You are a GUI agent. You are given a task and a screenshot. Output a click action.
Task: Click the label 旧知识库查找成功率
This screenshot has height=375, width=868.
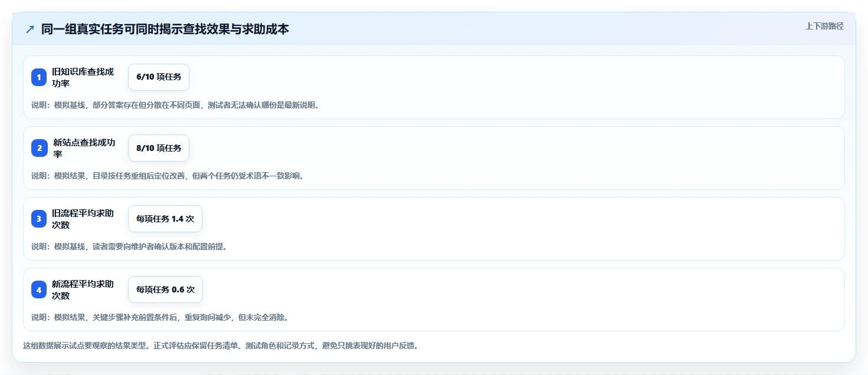click(83, 77)
